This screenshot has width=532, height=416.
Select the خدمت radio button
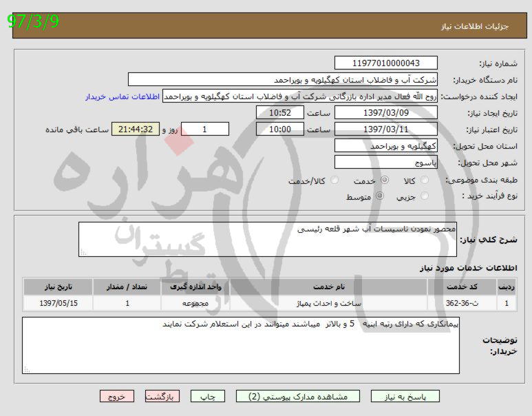click(385, 180)
